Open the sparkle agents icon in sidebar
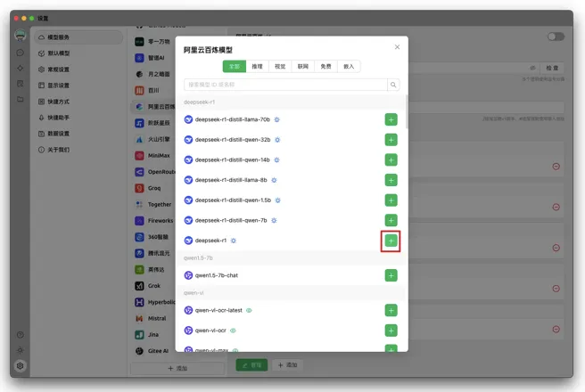 point(21,69)
